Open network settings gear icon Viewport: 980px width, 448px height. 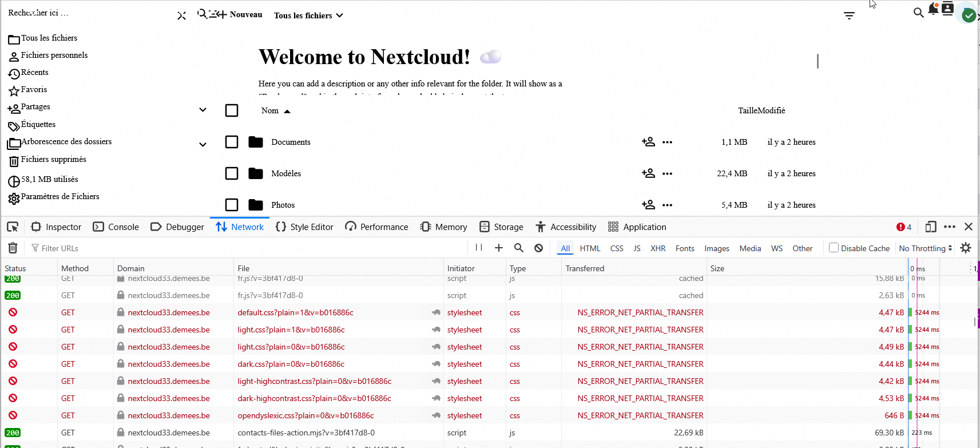[x=966, y=248]
